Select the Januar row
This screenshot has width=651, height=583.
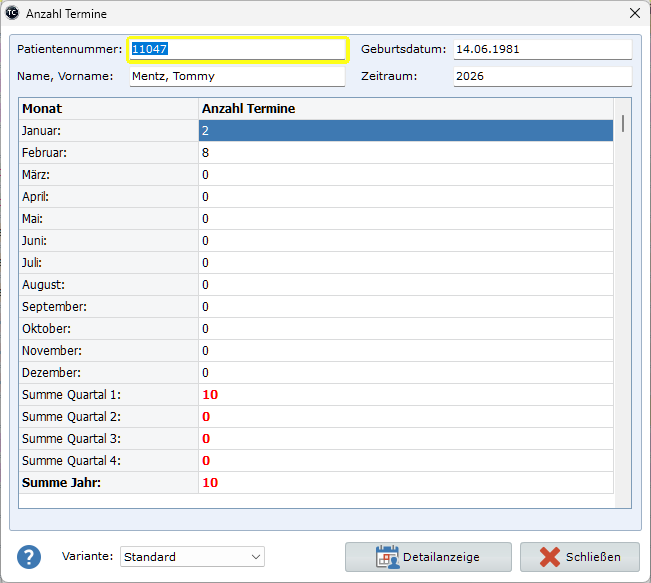click(x=315, y=131)
